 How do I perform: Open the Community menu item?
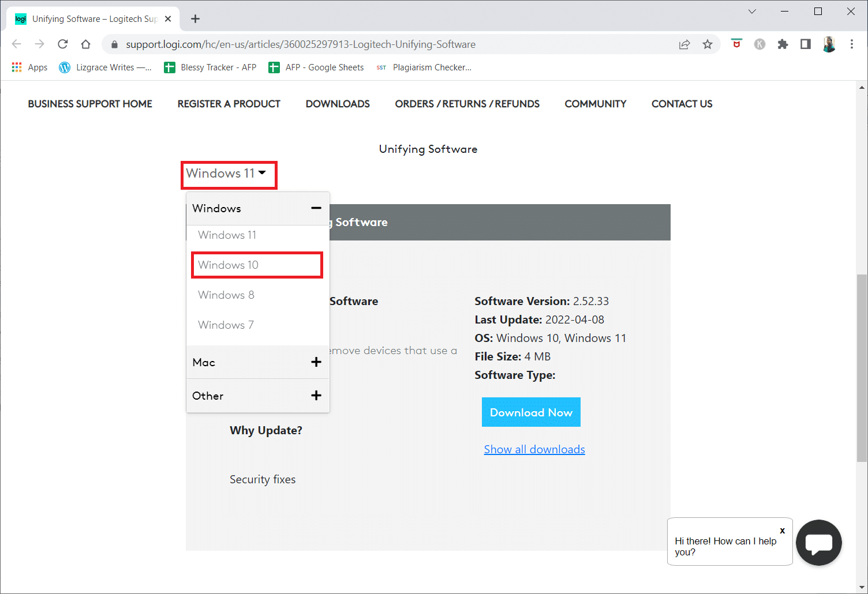click(596, 104)
